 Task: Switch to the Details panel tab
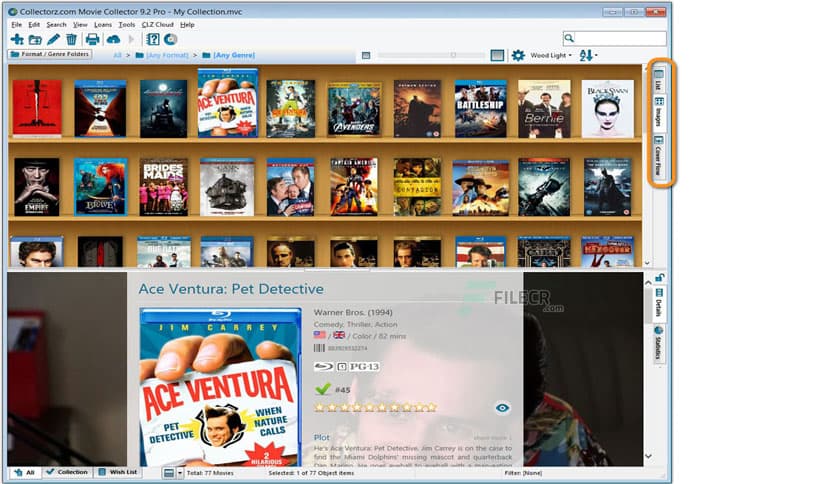659,304
